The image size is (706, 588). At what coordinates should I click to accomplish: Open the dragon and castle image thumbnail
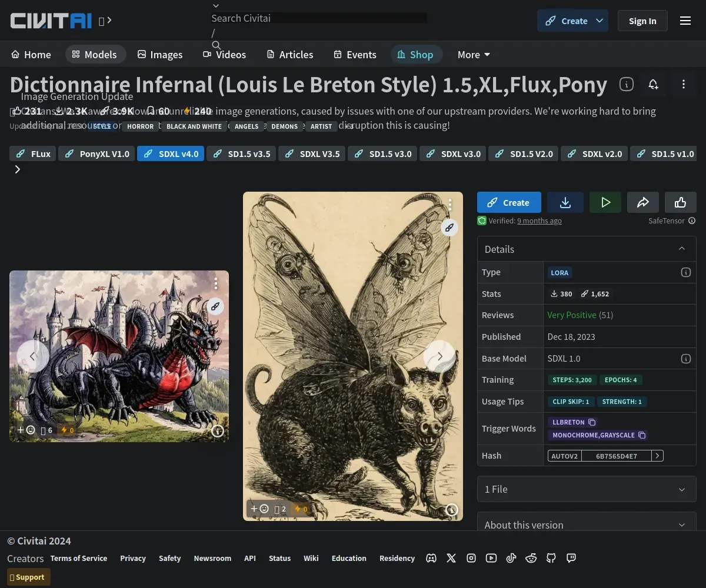coord(119,356)
